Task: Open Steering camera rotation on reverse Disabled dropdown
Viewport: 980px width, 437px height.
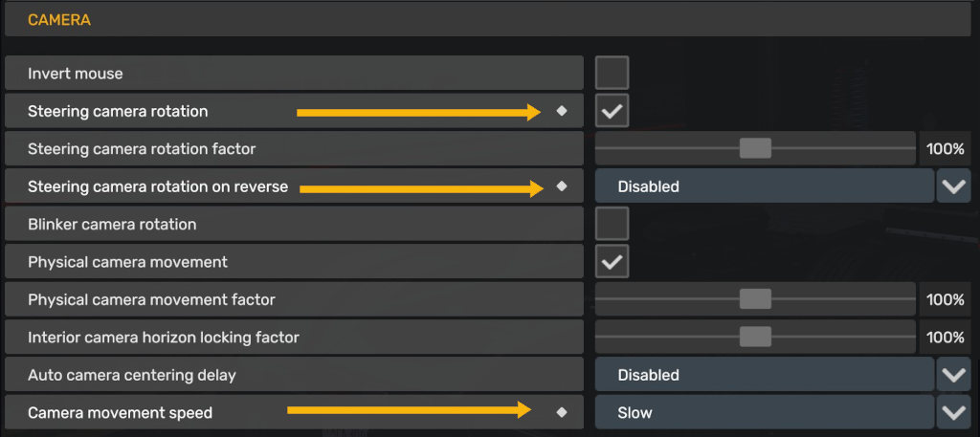Action: 765,186
